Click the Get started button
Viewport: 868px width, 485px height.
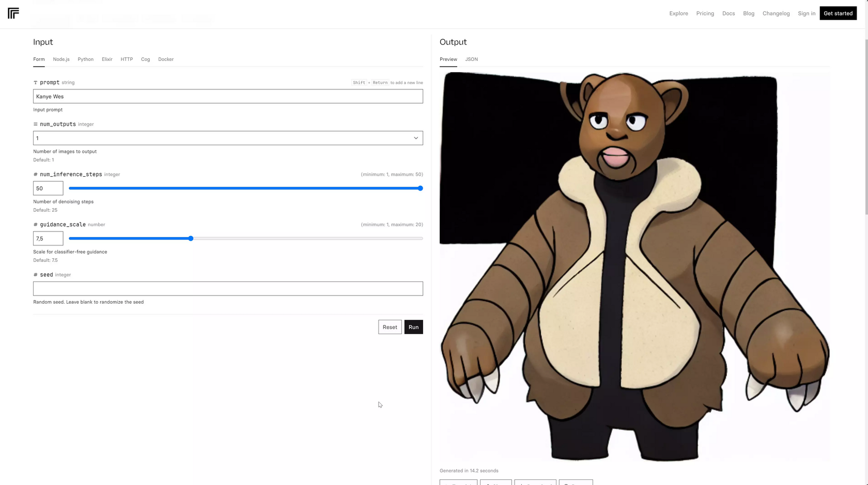(x=838, y=13)
